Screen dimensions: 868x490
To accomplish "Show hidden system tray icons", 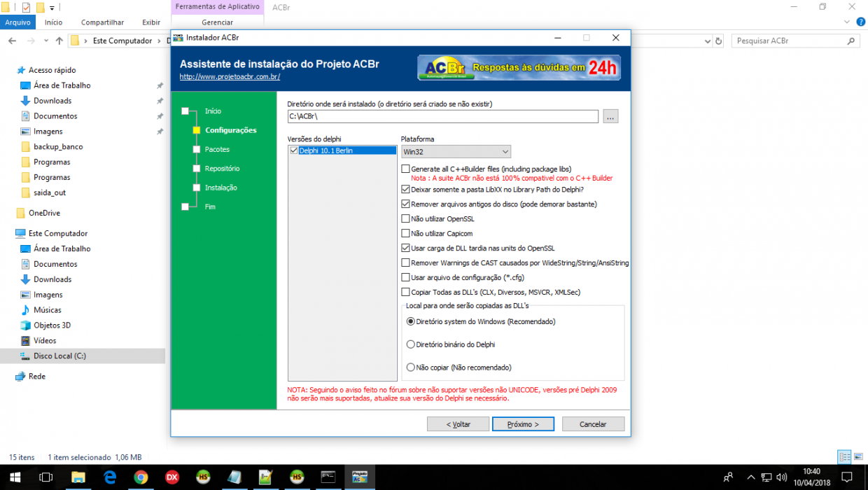I will [x=751, y=477].
